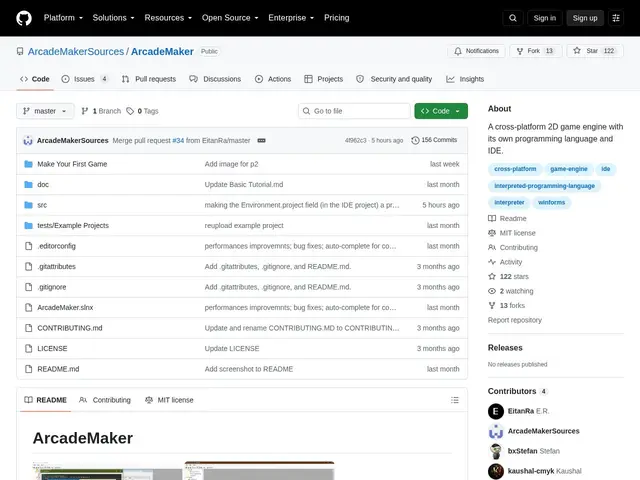Click the kaushal-cmyk contributor avatar
The width and height of the screenshot is (640, 480).
496,471
